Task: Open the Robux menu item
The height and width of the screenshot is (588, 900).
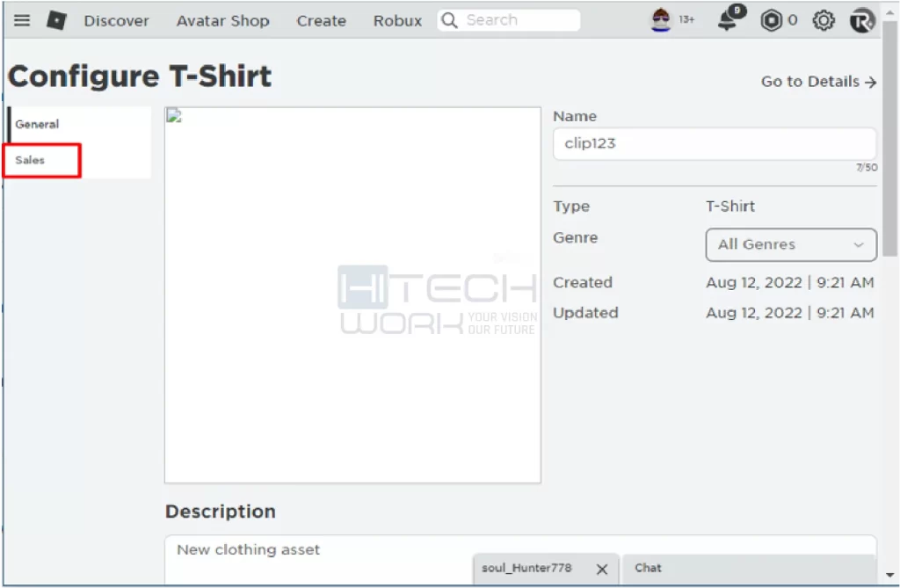Action: [x=397, y=21]
